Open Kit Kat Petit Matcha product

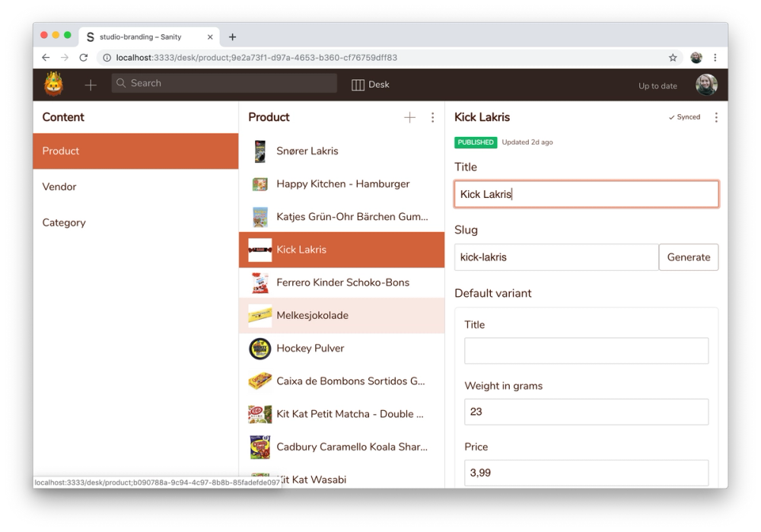(x=342, y=414)
